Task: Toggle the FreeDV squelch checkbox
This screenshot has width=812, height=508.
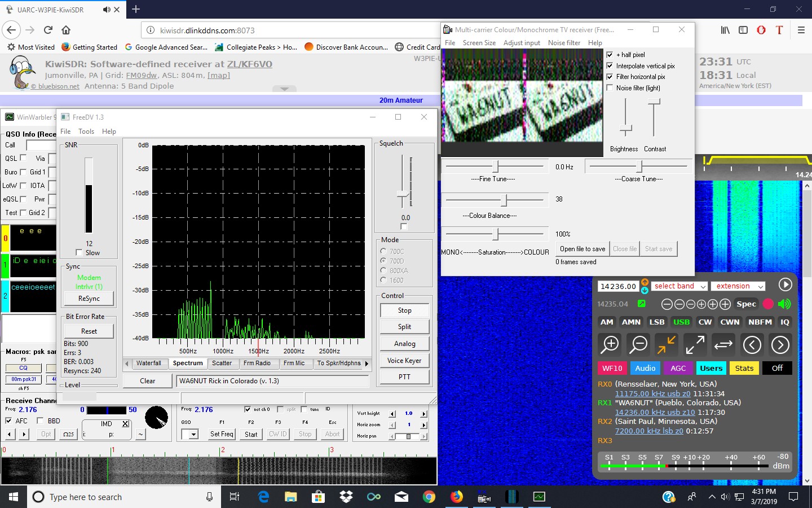Action: tap(404, 226)
